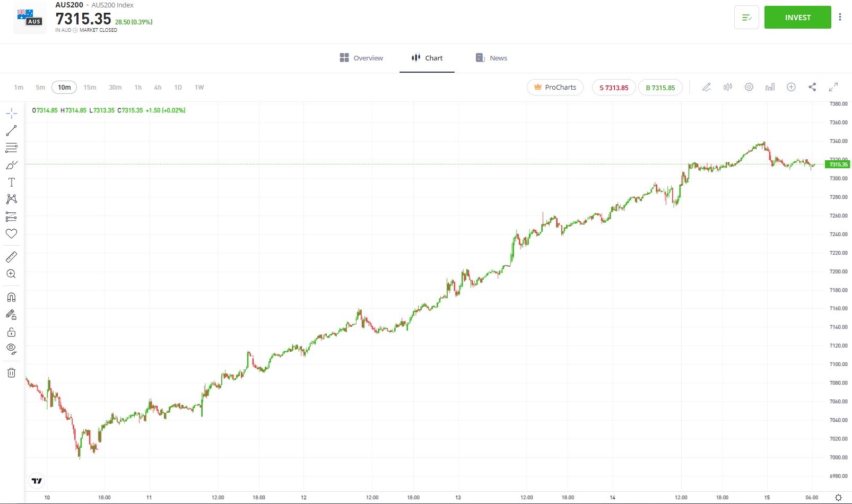Toggle stay in drawing mode
Viewport: 852px width, 504px height.
tap(12, 315)
